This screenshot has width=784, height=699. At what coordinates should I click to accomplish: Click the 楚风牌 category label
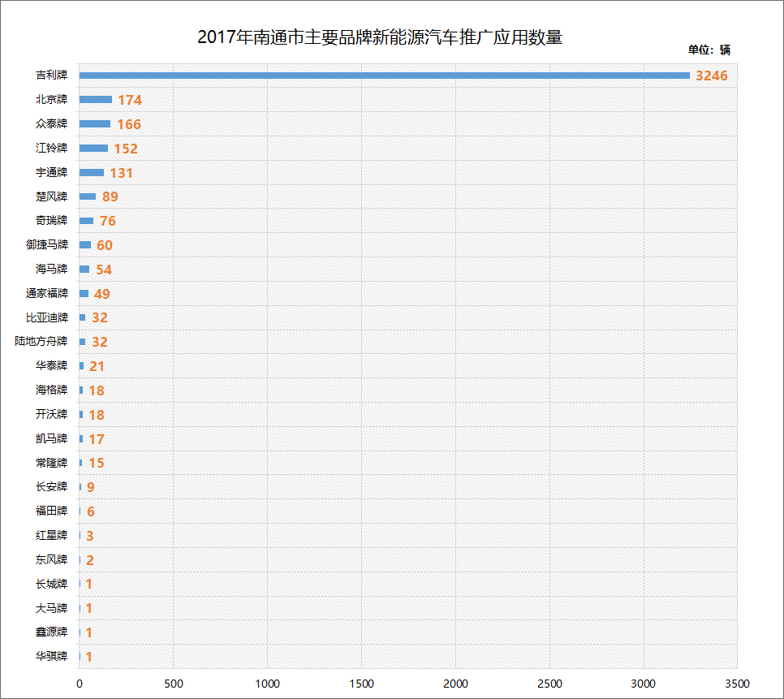(x=51, y=196)
